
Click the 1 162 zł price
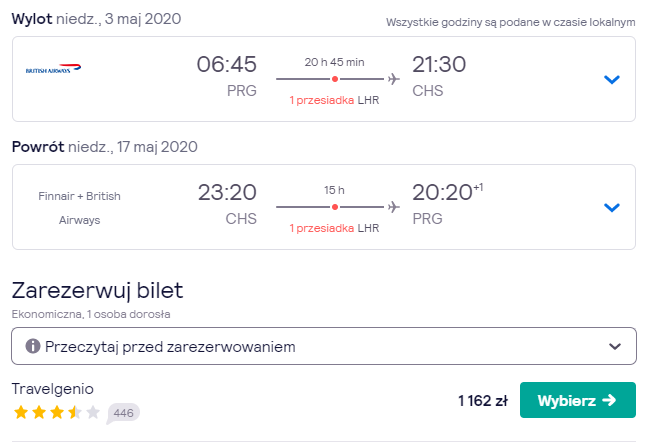click(483, 401)
